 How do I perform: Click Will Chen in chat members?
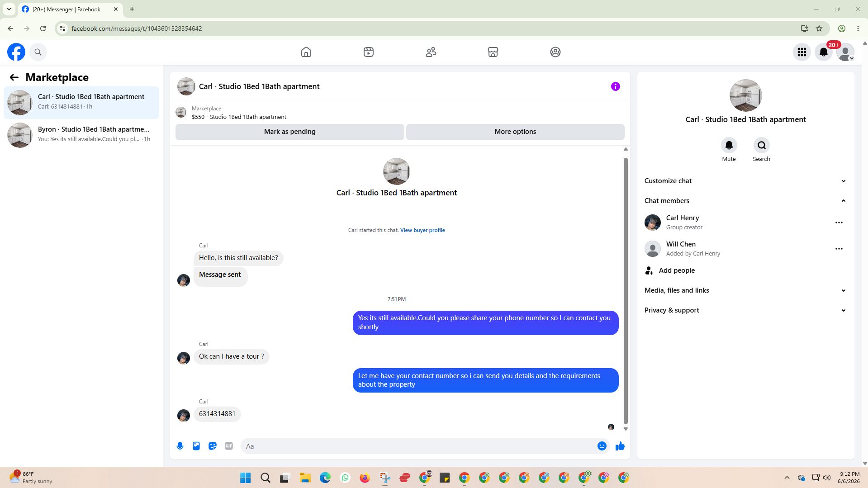(x=681, y=244)
